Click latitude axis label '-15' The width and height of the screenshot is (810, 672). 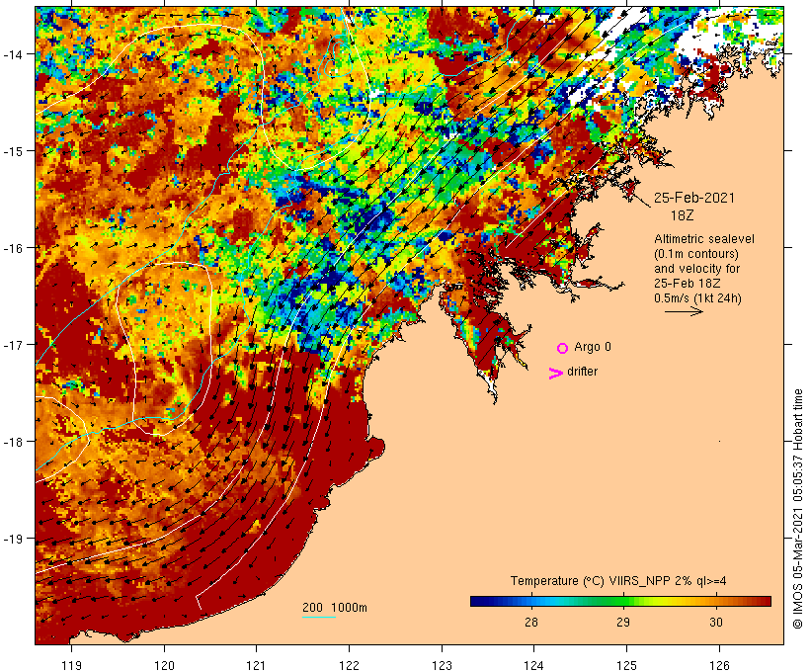tap(12, 151)
